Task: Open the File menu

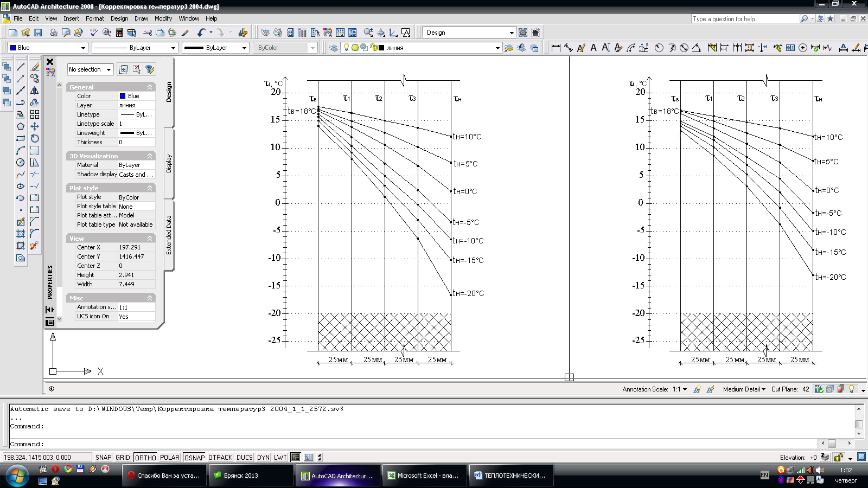Action: click(x=18, y=18)
